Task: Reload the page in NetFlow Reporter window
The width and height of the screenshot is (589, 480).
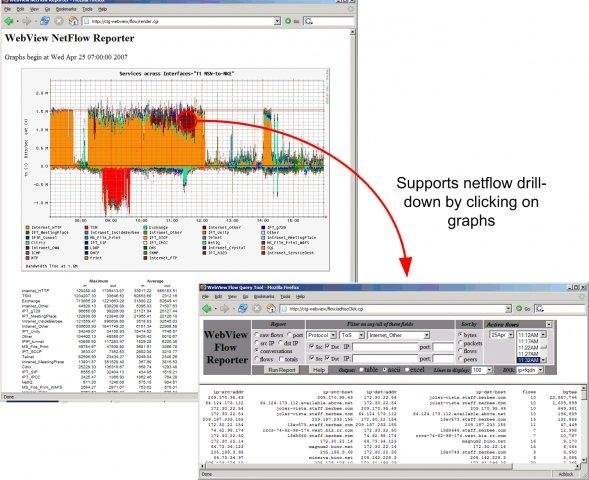Action: pyautogui.click(x=45, y=21)
